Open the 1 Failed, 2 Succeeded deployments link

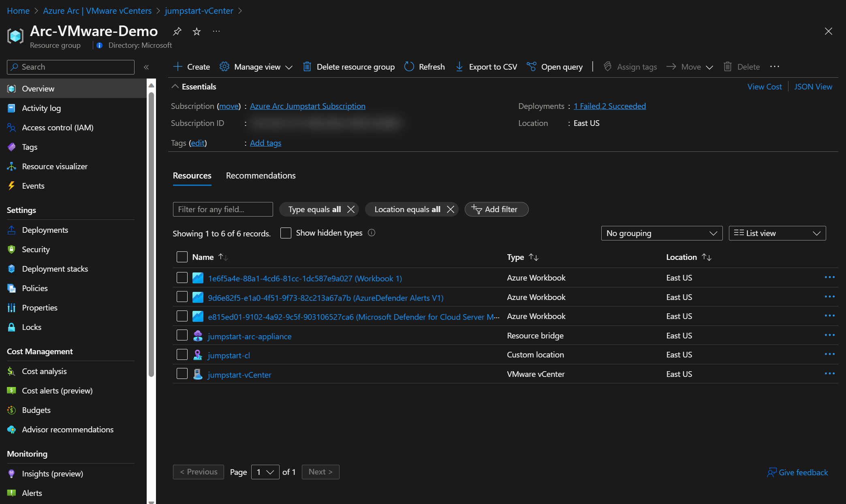coord(610,106)
